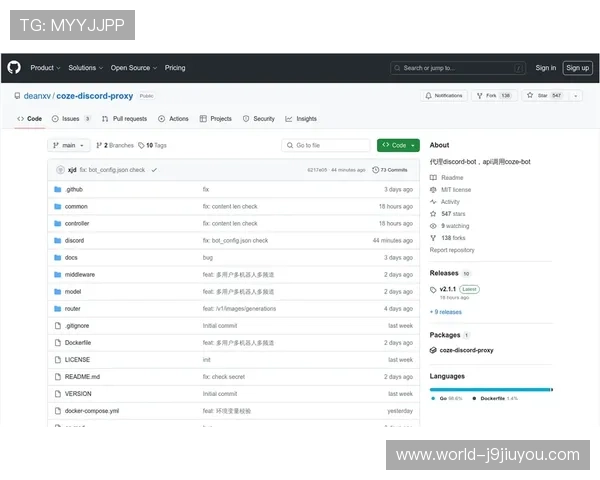Switch to the Issues tab
Image resolution: width=600 pixels, height=480 pixels.
[70, 118]
